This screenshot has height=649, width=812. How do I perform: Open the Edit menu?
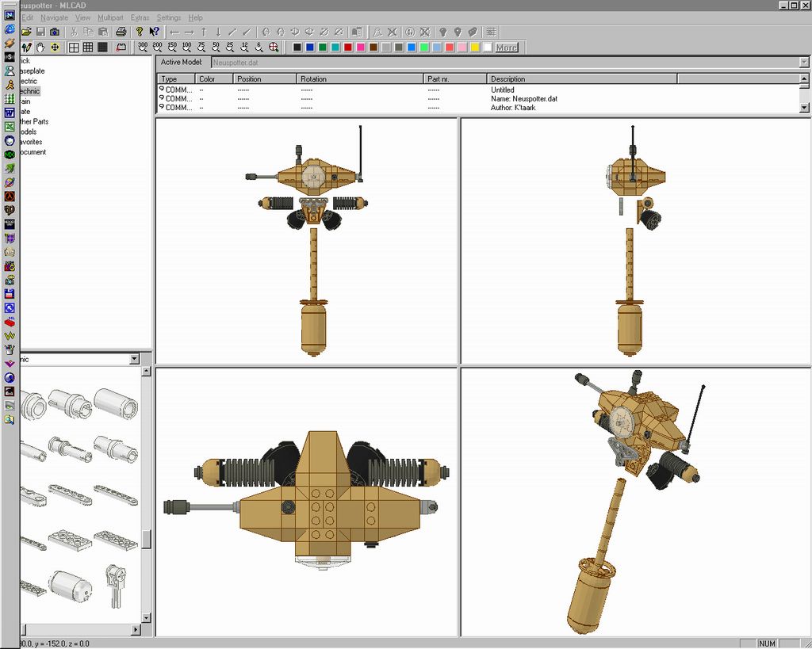coord(28,17)
